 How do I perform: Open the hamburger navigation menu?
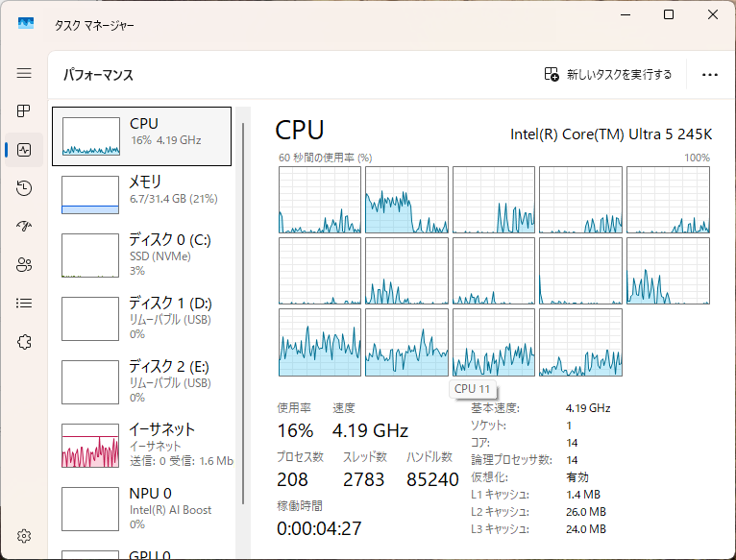tap(24, 73)
